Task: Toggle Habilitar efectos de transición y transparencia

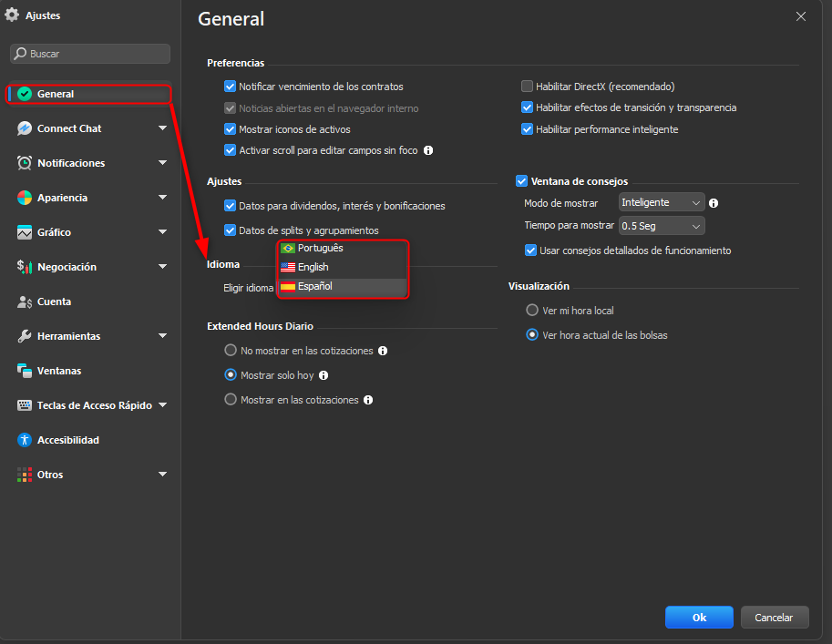Action: pos(527,107)
